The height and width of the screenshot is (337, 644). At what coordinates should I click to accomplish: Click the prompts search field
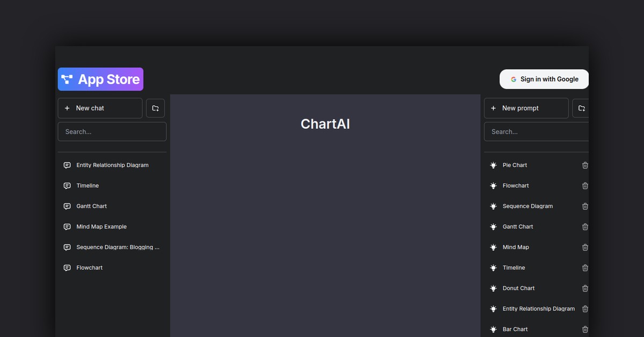click(x=537, y=131)
